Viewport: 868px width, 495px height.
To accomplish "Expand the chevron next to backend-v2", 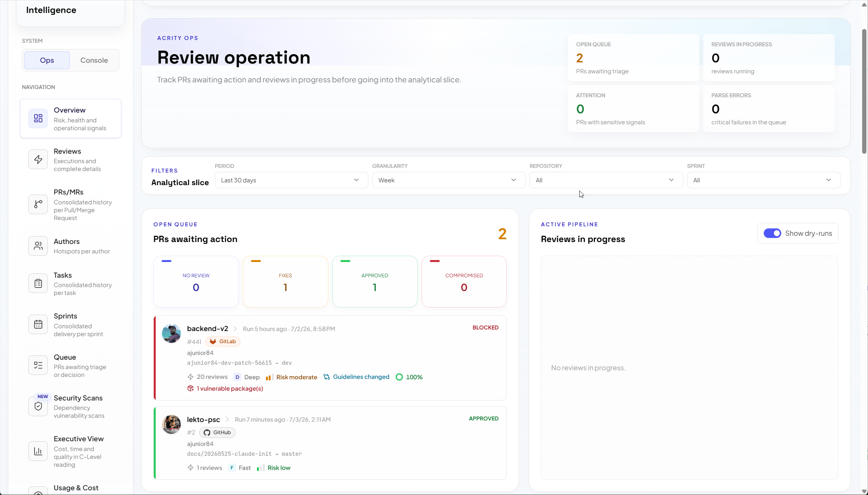I will click(235, 329).
